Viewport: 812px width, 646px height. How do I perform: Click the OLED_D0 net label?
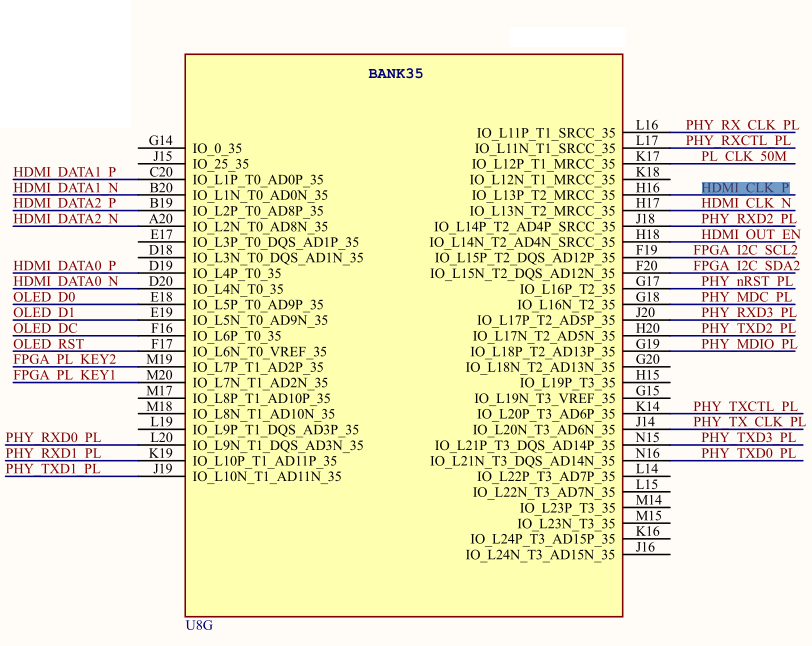45,297
